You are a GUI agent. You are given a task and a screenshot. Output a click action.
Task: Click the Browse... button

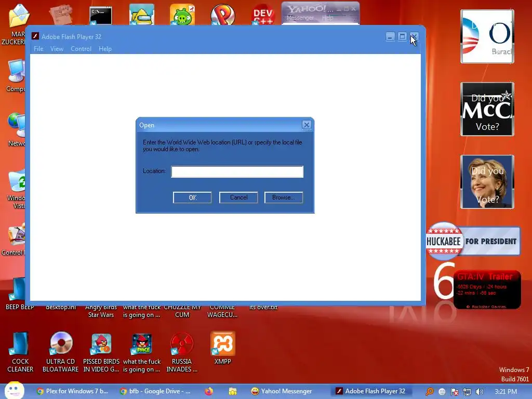click(283, 197)
